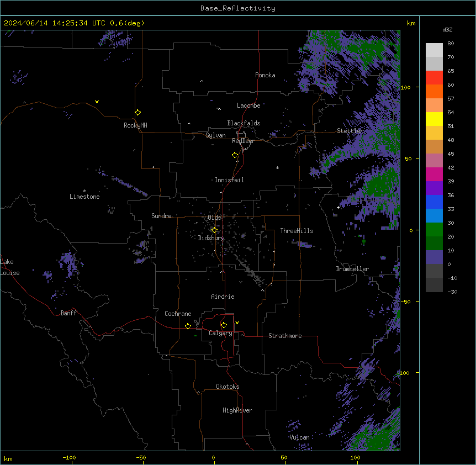Click the -100 tick label on right axis

[404, 373]
